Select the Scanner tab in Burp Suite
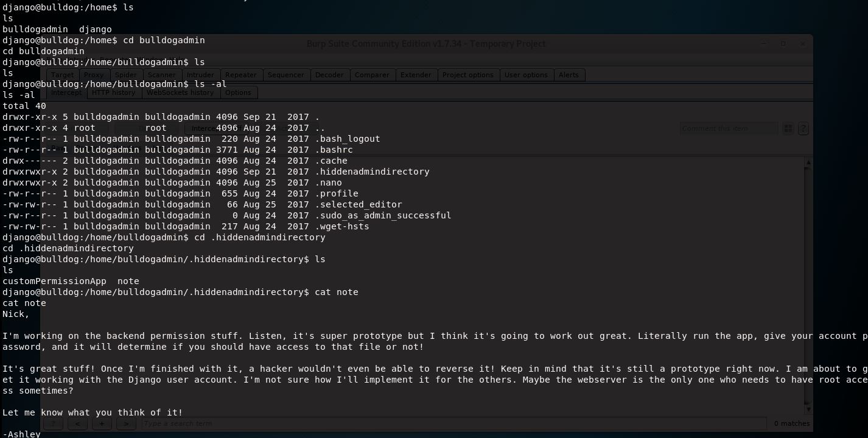Image resolution: width=868 pixels, height=438 pixels. coord(161,75)
